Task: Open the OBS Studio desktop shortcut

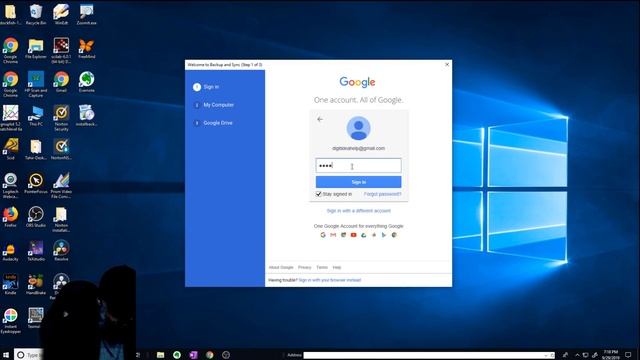Action: pos(36,217)
